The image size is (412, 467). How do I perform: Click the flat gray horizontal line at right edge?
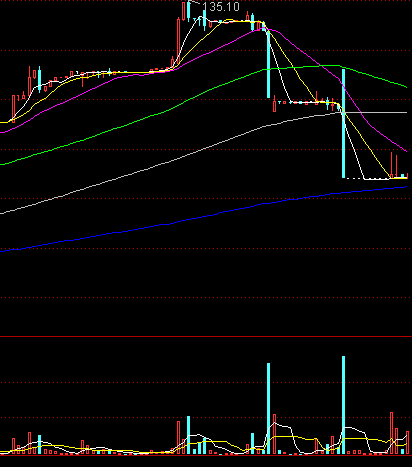coord(375,113)
